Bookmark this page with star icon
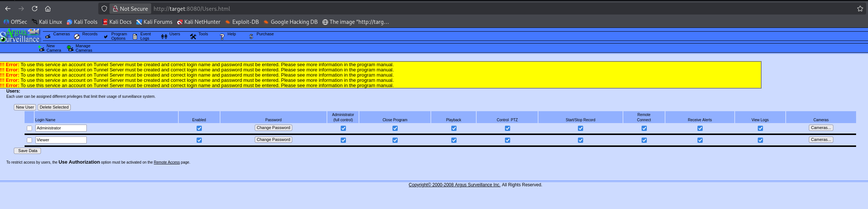 [860, 9]
